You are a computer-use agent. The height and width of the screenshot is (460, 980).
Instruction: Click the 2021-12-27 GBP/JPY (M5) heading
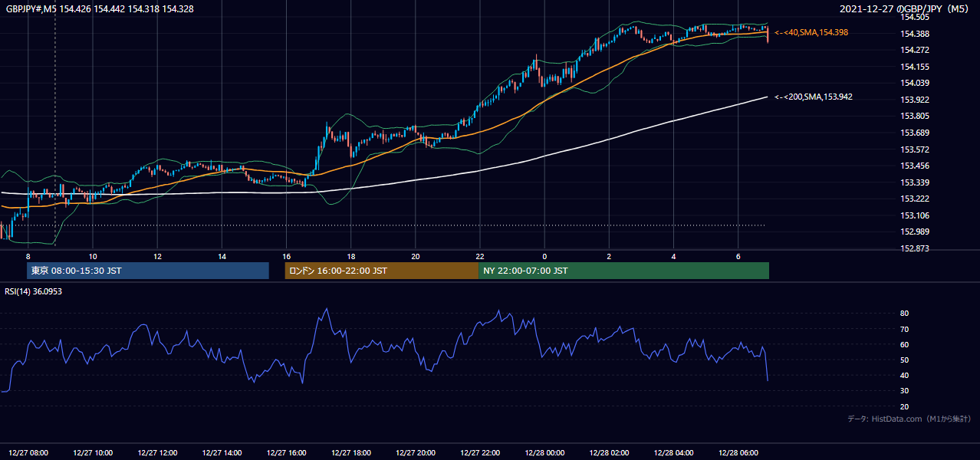click(x=905, y=9)
